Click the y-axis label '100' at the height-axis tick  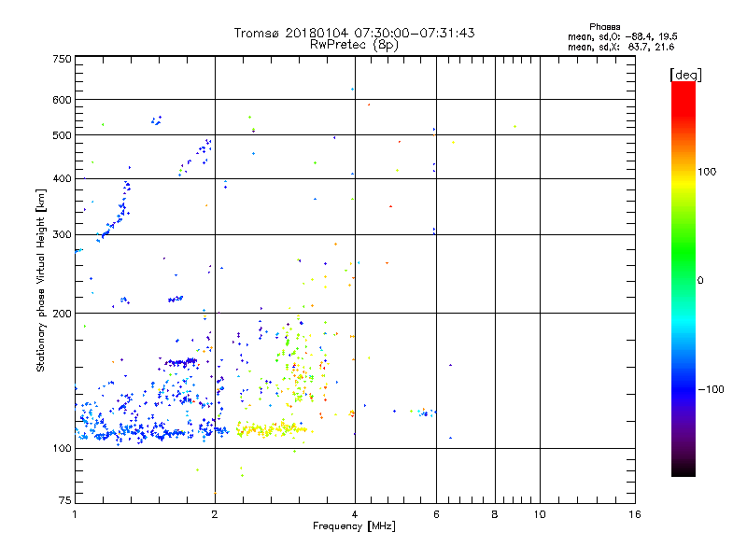click(x=62, y=449)
